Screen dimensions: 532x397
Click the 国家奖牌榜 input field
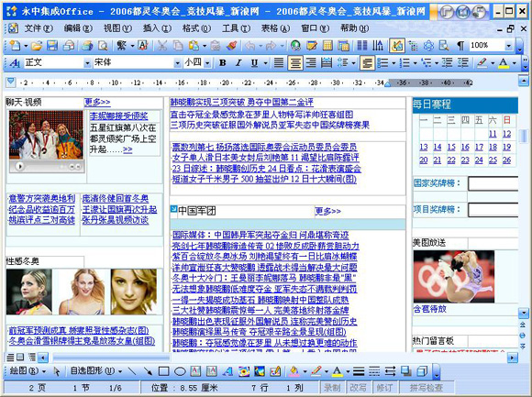493,183
